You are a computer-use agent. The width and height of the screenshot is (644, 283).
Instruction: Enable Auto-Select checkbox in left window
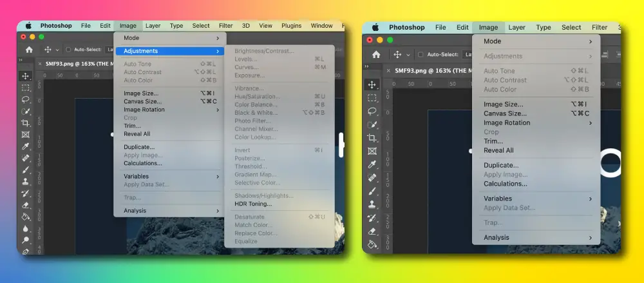pyautogui.click(x=68, y=50)
